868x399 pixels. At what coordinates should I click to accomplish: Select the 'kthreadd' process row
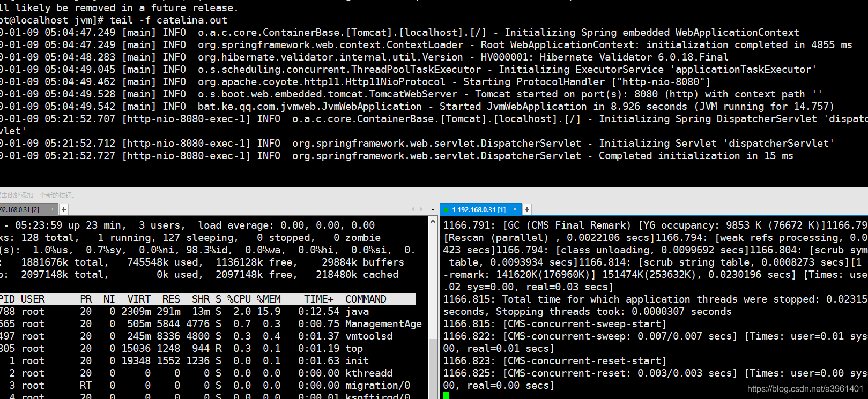208,373
